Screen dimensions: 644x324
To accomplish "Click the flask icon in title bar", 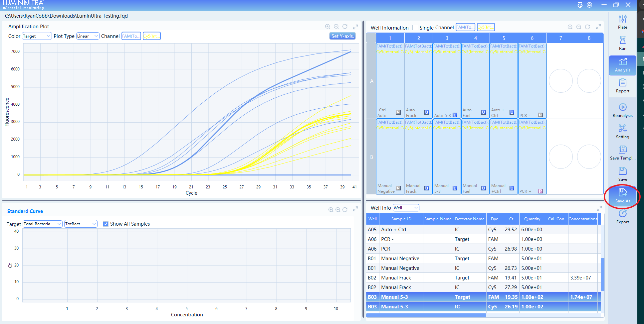I will point(580,5).
